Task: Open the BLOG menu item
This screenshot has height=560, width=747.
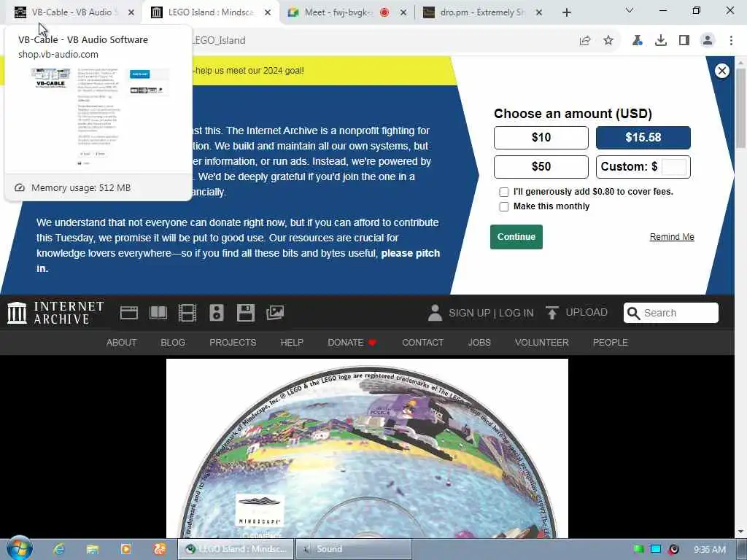Action: pyautogui.click(x=173, y=343)
